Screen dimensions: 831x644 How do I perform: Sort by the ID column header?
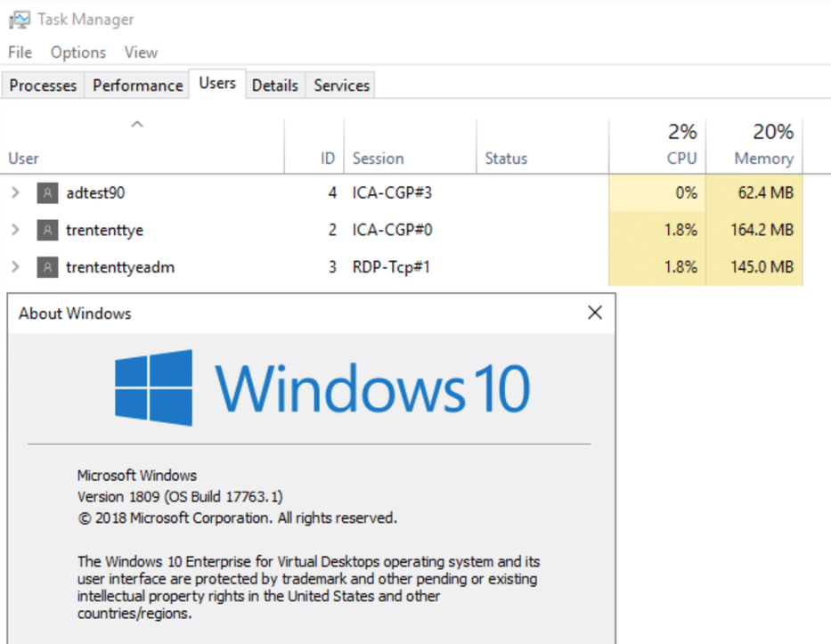[x=314, y=146]
